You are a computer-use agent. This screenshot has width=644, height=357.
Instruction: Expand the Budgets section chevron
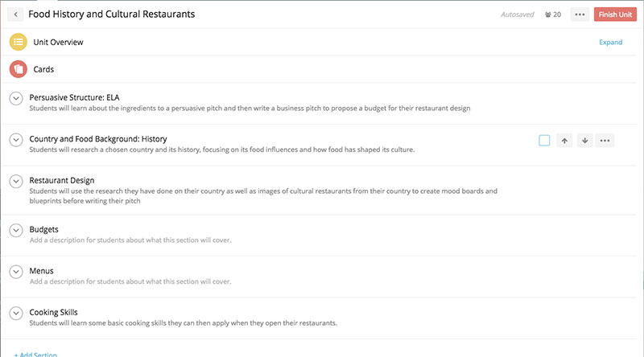[x=16, y=230]
